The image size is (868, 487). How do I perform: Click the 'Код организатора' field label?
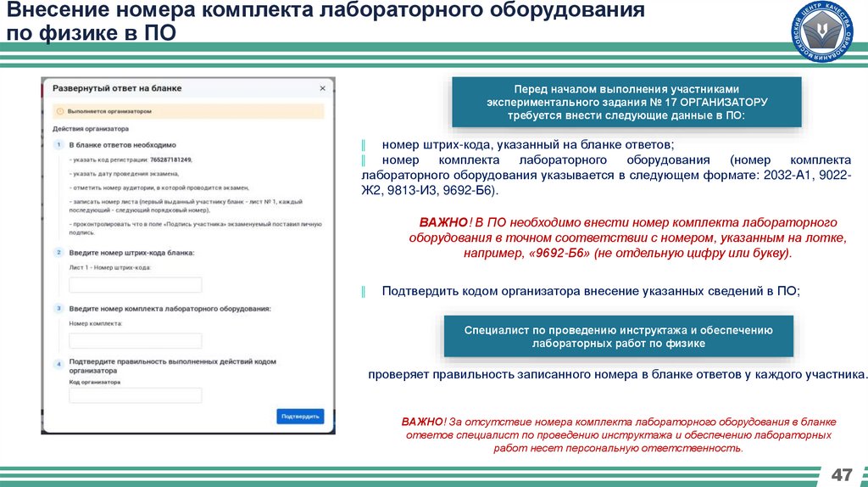(x=95, y=382)
